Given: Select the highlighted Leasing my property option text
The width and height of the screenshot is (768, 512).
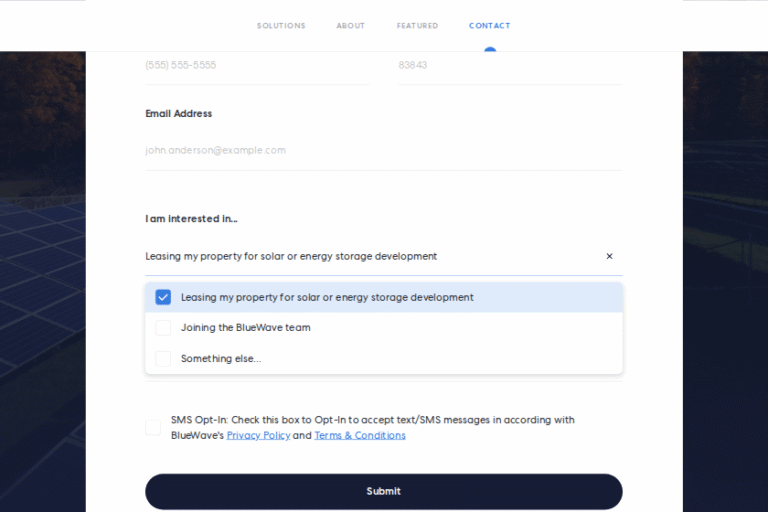Looking at the screenshot, I should pos(327,298).
